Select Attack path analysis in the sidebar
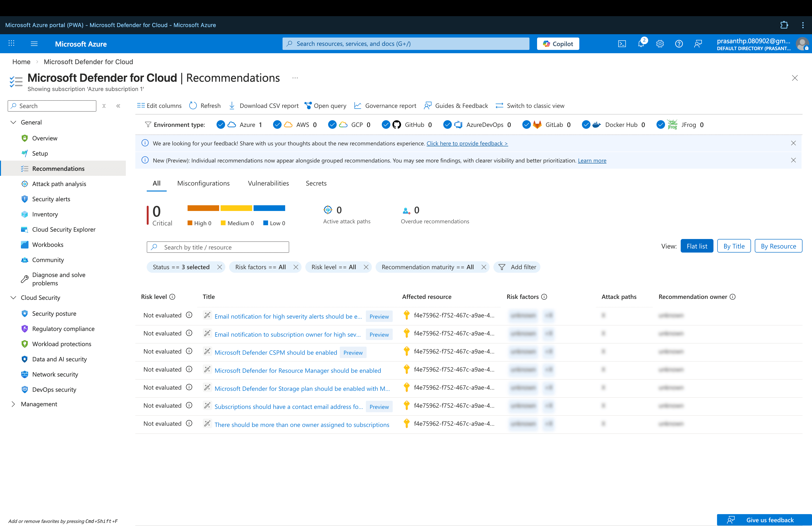This screenshot has width=812, height=526. click(59, 184)
